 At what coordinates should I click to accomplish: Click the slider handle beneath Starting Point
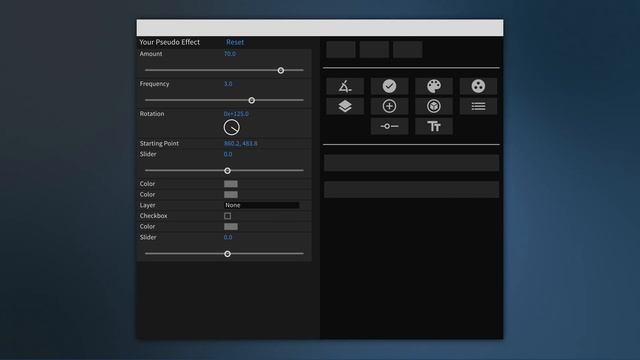click(227, 171)
